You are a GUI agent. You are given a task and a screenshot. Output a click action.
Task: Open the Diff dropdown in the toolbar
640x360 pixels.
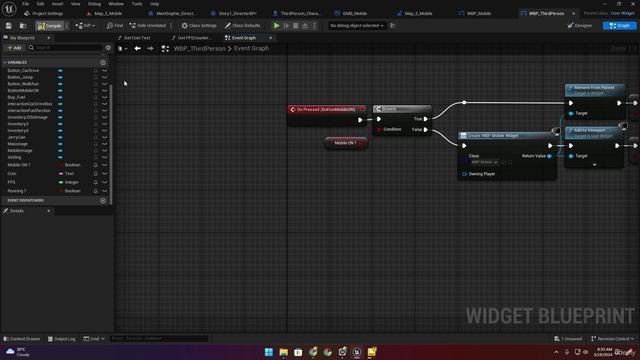[x=85, y=26]
